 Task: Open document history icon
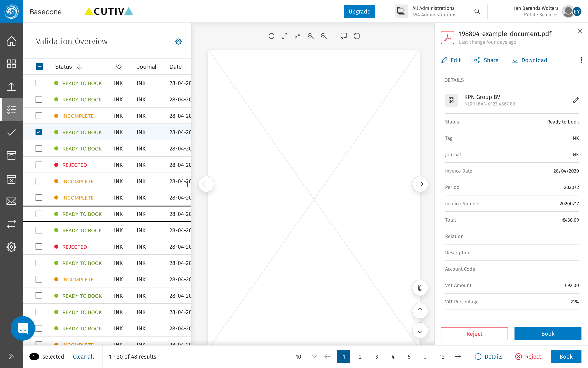pos(357,36)
